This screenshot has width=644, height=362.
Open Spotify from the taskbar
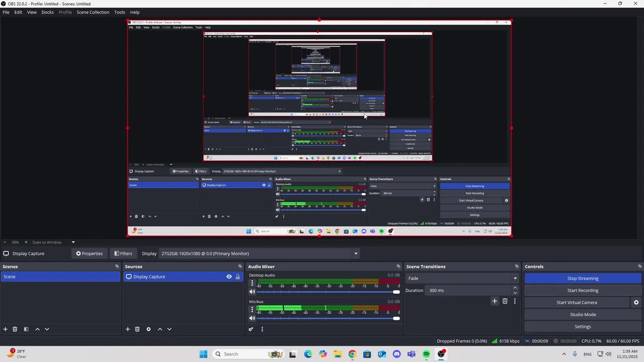coord(426,354)
